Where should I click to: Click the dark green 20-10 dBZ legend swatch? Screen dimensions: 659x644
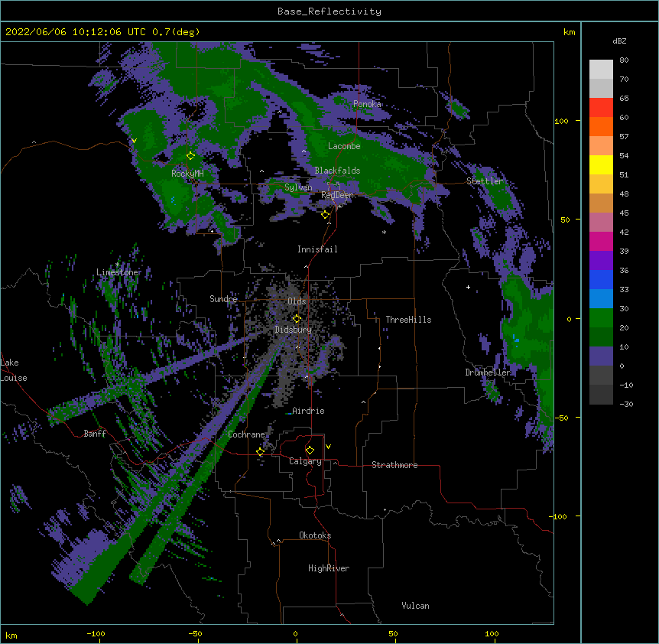click(601, 337)
